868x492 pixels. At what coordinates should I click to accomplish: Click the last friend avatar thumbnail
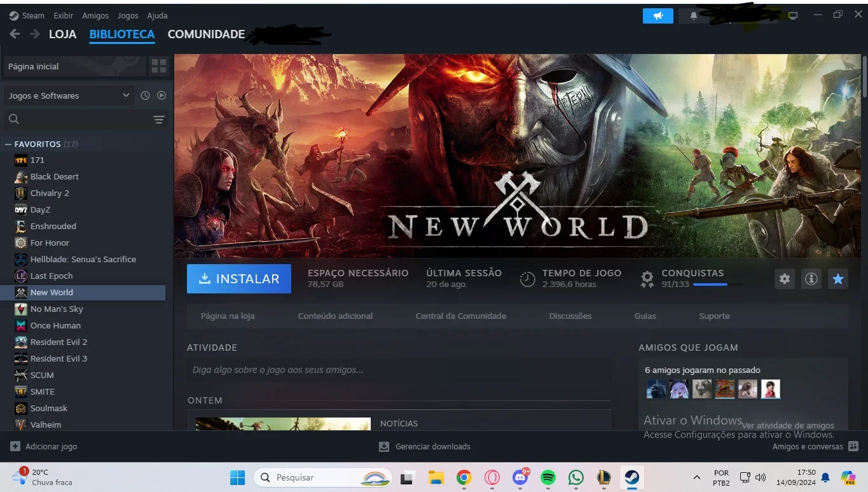[771, 389]
